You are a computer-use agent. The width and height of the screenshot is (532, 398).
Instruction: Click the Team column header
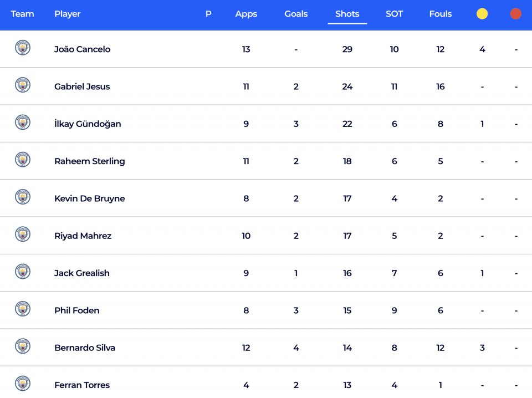coord(22,14)
